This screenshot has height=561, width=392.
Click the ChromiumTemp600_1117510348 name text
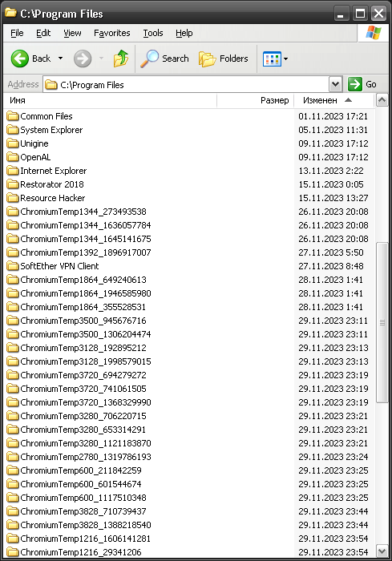click(83, 498)
